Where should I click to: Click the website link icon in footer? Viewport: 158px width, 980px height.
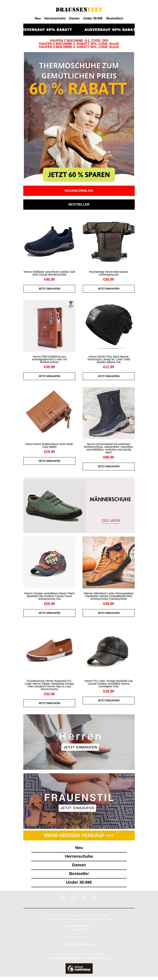95,897
